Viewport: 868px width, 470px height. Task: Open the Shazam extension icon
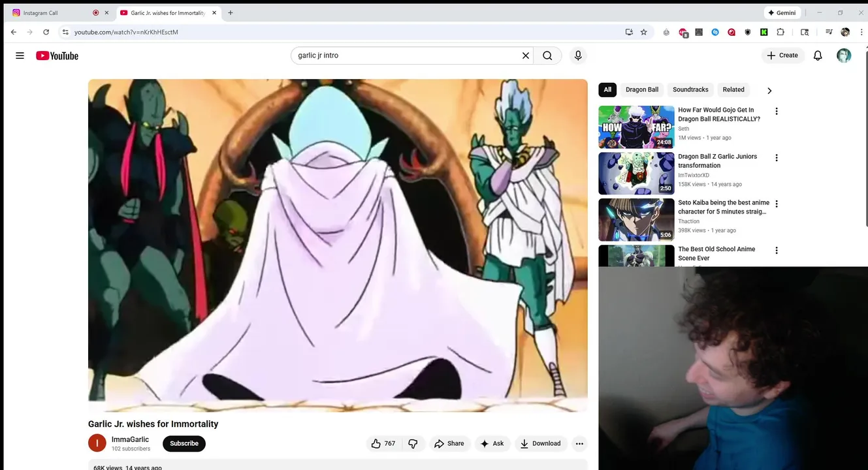point(715,32)
